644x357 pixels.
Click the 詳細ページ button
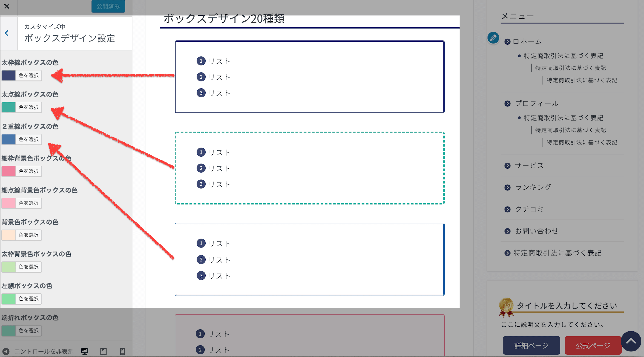(x=531, y=345)
